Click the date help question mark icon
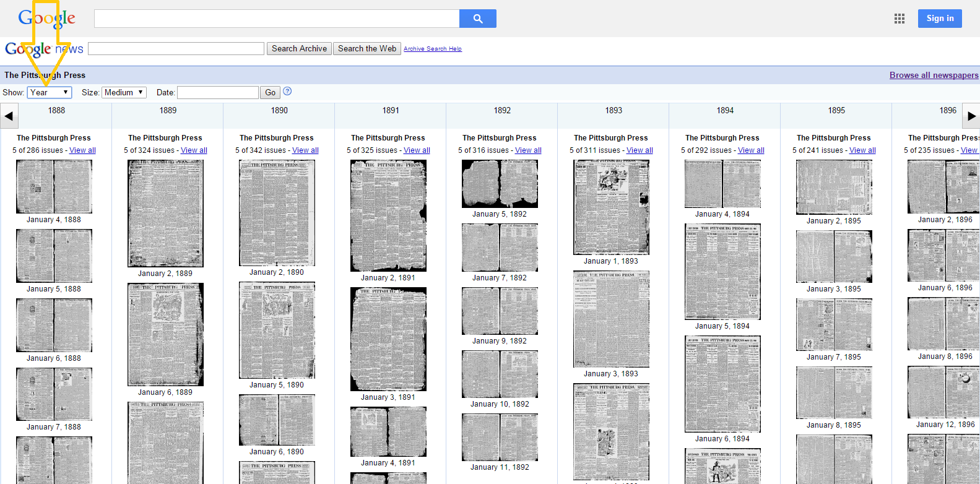Screen dimensions: 980x484 [x=287, y=92]
